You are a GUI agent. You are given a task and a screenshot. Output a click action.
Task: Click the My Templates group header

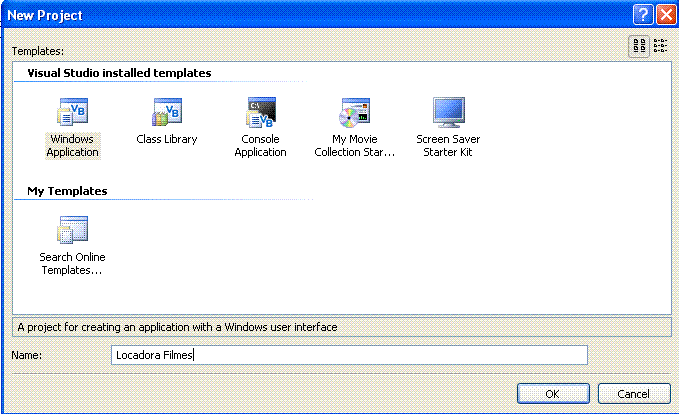tap(67, 190)
